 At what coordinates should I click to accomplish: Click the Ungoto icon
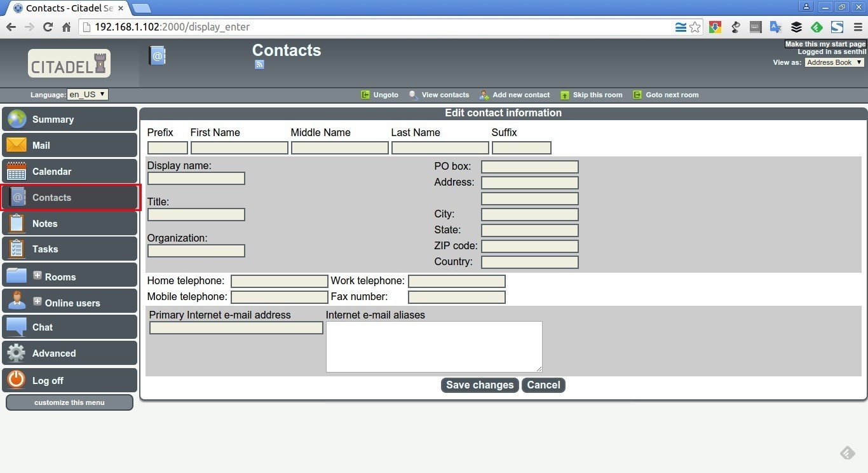point(365,95)
